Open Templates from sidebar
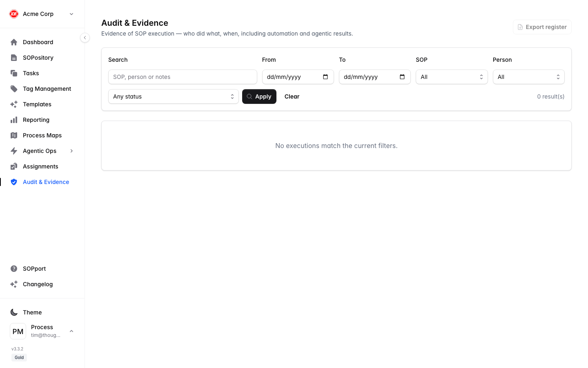The width and height of the screenshot is (588, 368). [x=42, y=104]
